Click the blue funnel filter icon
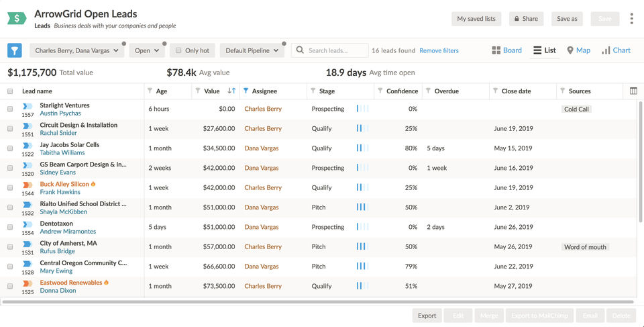Image resolution: width=644 pixels, height=327 pixels. 15,50
